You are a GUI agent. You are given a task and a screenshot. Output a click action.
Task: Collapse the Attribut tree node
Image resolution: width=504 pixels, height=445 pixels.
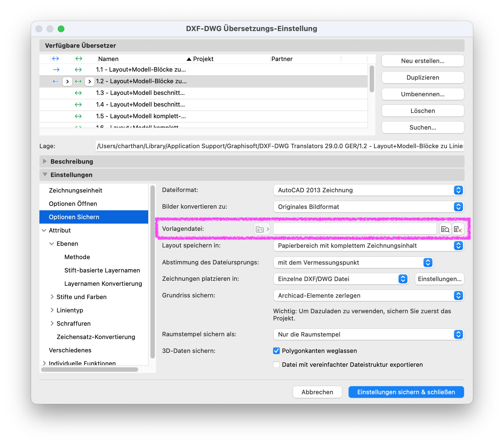(44, 230)
